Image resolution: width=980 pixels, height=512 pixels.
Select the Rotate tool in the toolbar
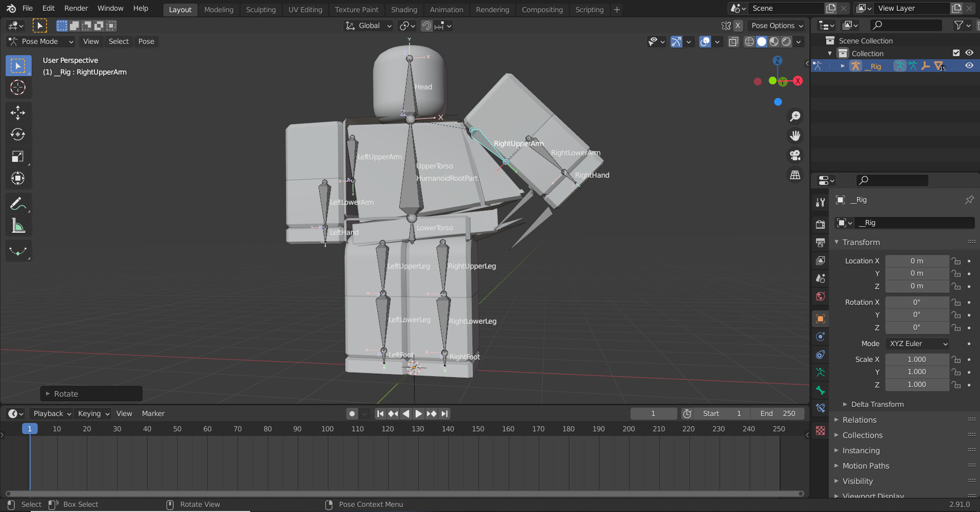tap(18, 134)
